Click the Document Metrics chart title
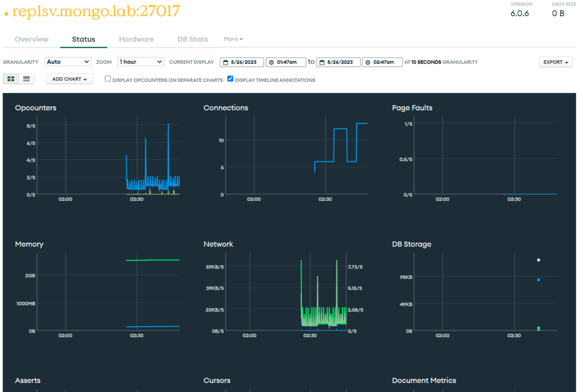This screenshot has width=580, height=392. (424, 380)
